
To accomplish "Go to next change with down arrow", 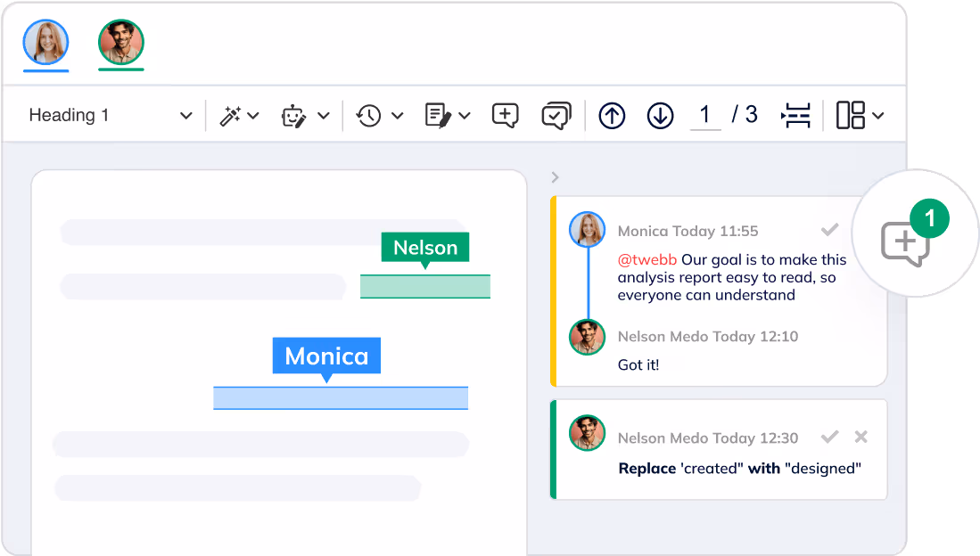I will 660,116.
